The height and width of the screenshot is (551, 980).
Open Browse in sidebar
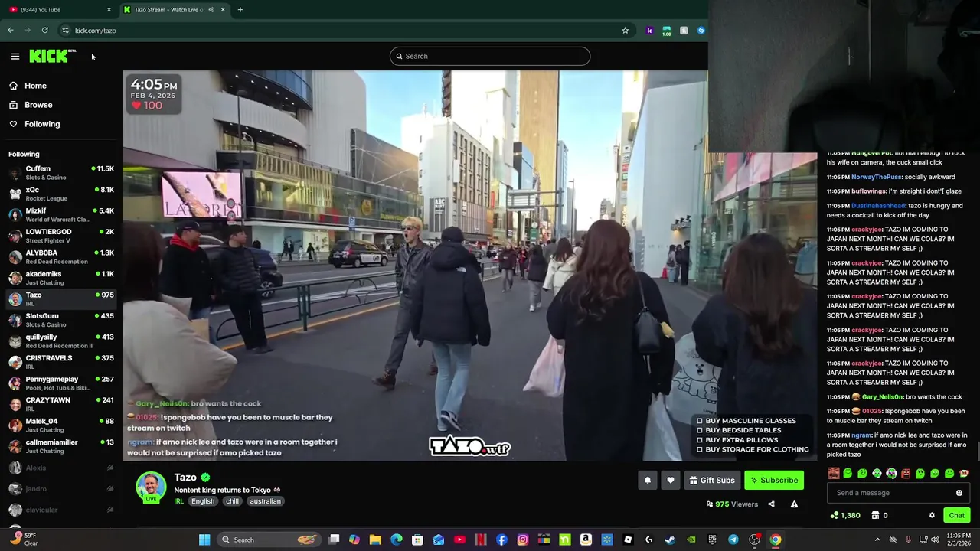pos(38,105)
